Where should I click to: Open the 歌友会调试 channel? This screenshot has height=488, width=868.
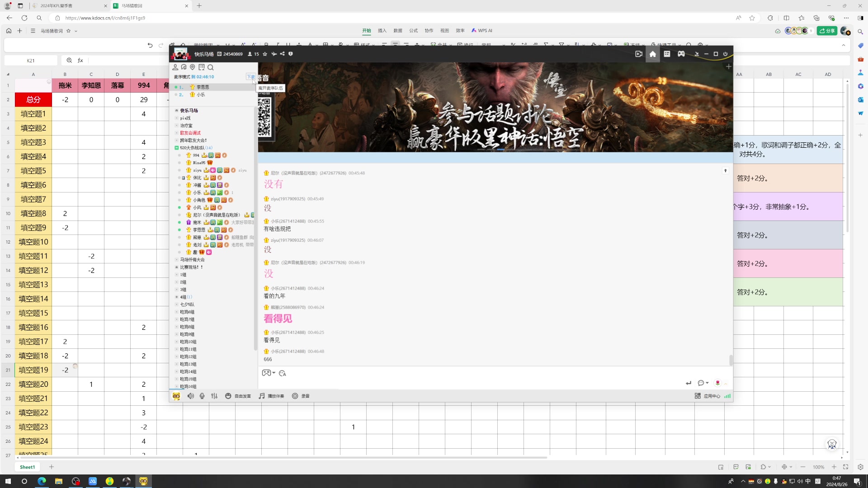pyautogui.click(x=190, y=133)
